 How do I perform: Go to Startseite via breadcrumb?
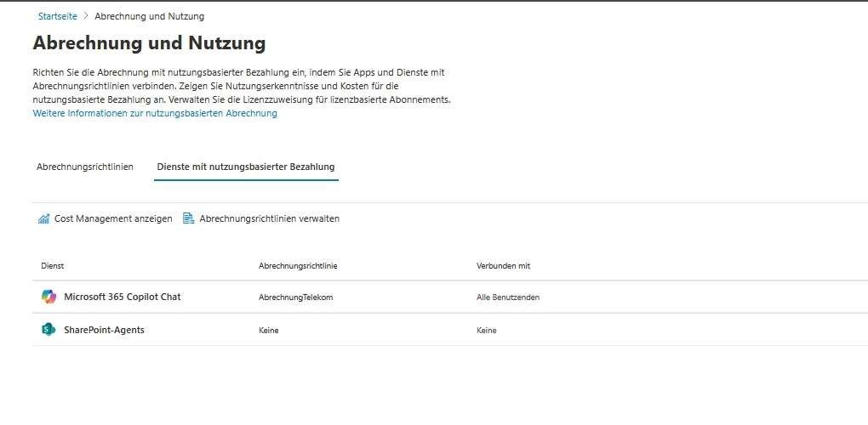click(x=57, y=16)
